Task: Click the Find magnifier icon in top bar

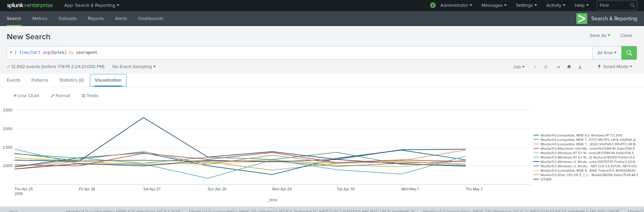Action: (x=632, y=5)
